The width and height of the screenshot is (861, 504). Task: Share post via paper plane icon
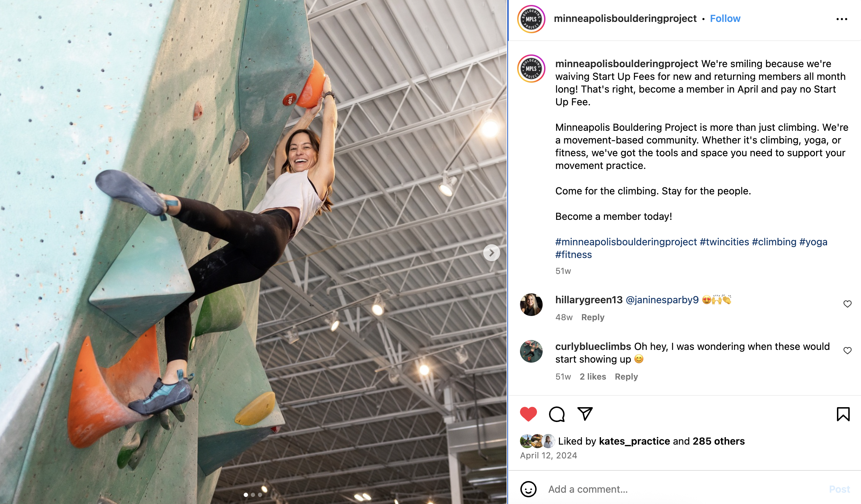[x=585, y=414]
